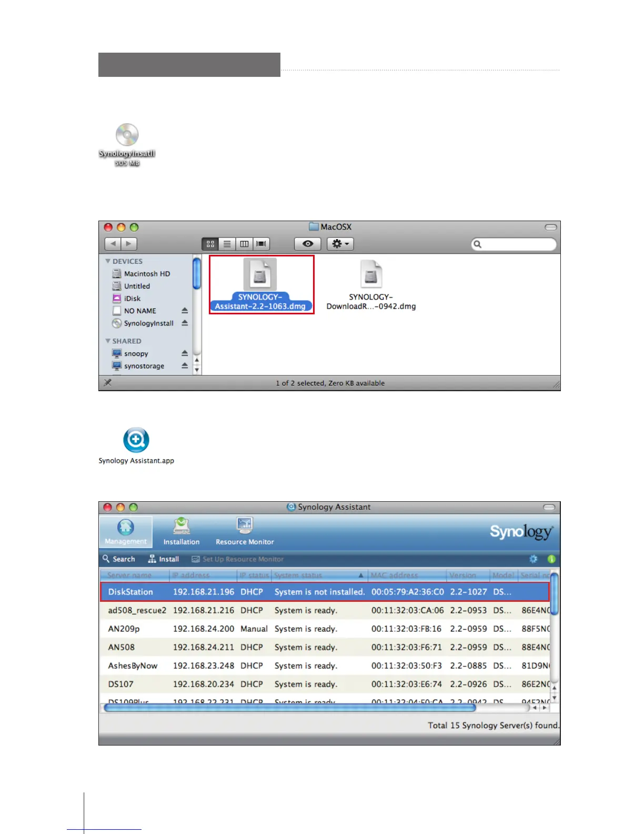Eject the NO NAME volume
Viewport: 644px width, 834px height.
click(x=185, y=311)
